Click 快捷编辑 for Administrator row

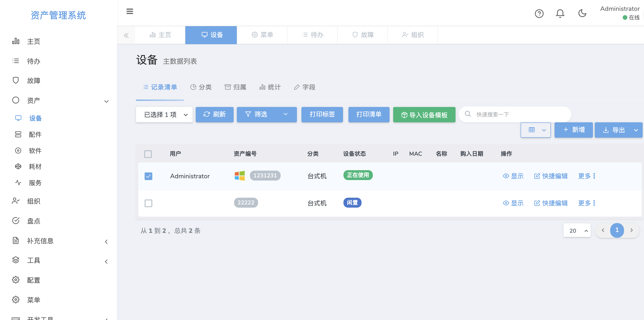point(551,176)
